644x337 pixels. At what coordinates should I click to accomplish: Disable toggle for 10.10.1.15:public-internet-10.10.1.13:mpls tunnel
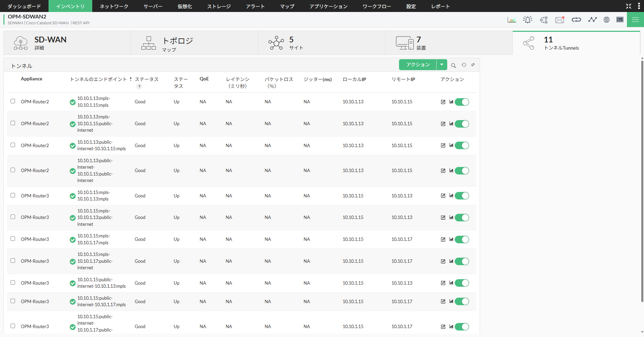[462, 283]
